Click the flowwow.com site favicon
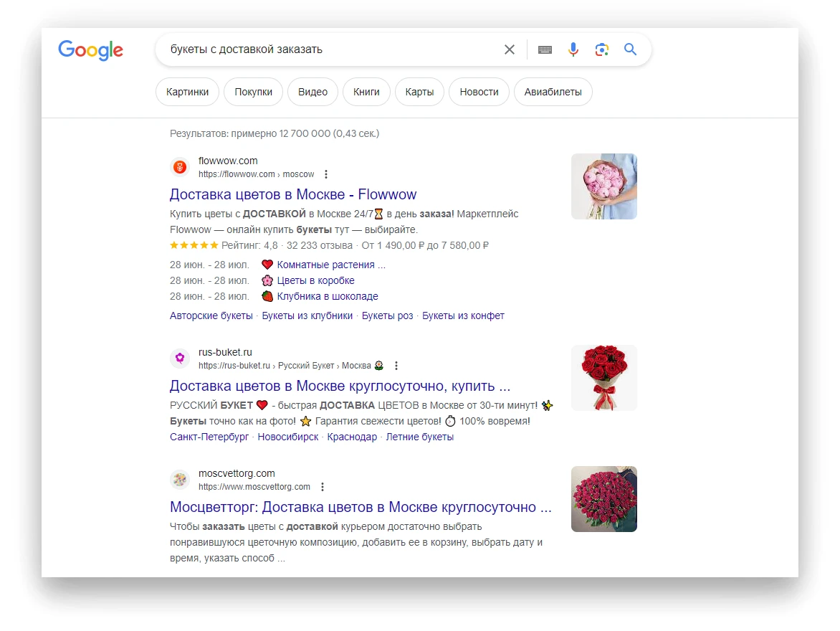The image size is (840, 631). [x=180, y=168]
